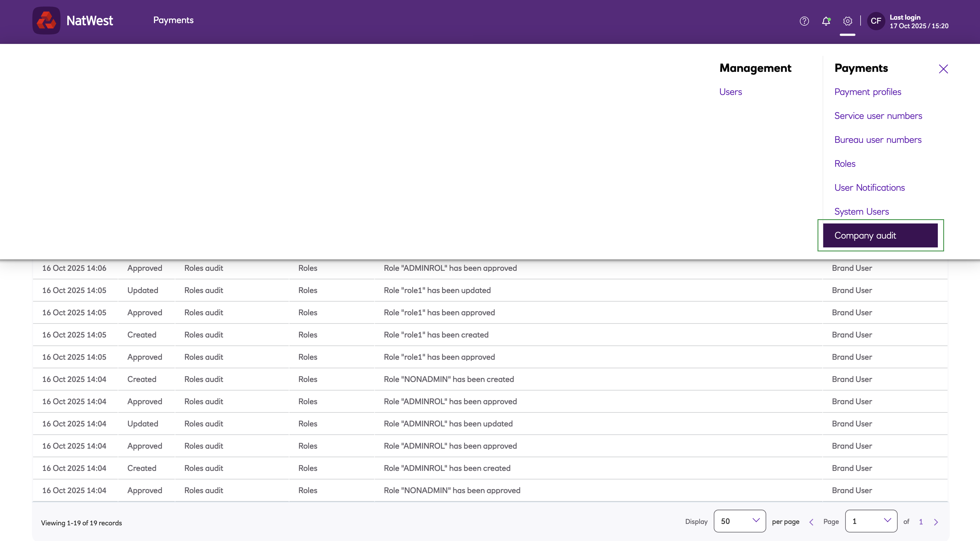Click the NatWest logo icon
This screenshot has height=541, width=980.
(46, 21)
